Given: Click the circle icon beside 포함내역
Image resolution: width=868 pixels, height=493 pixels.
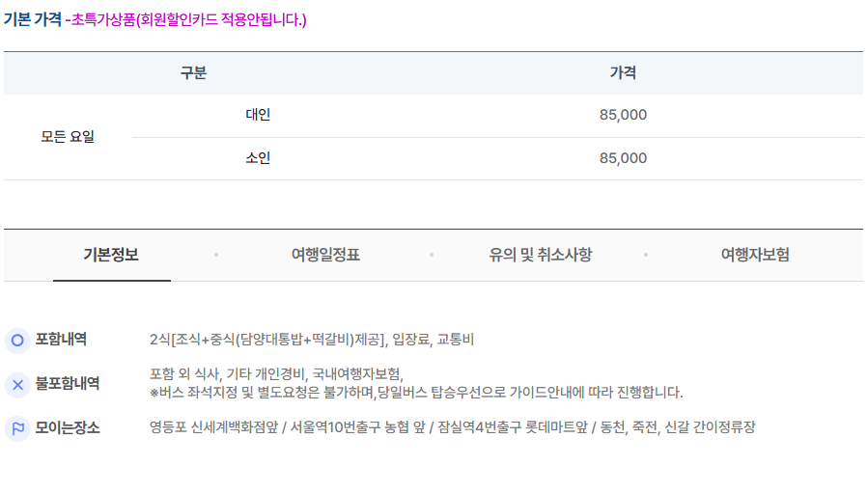Looking at the screenshot, I should 17,340.
